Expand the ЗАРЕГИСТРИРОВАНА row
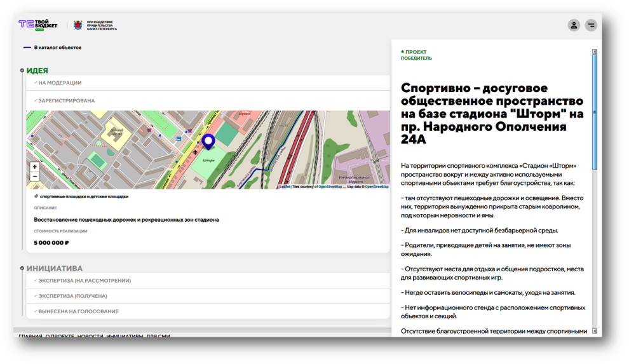The width and height of the screenshot is (629, 364). click(208, 100)
